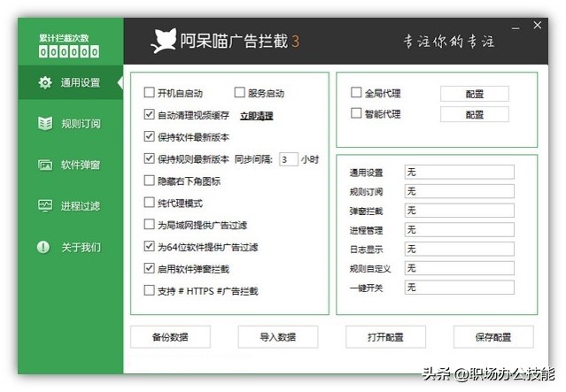Click the 同步间隔 hours input field
Viewport: 566px width, 392px height.
tap(289, 159)
